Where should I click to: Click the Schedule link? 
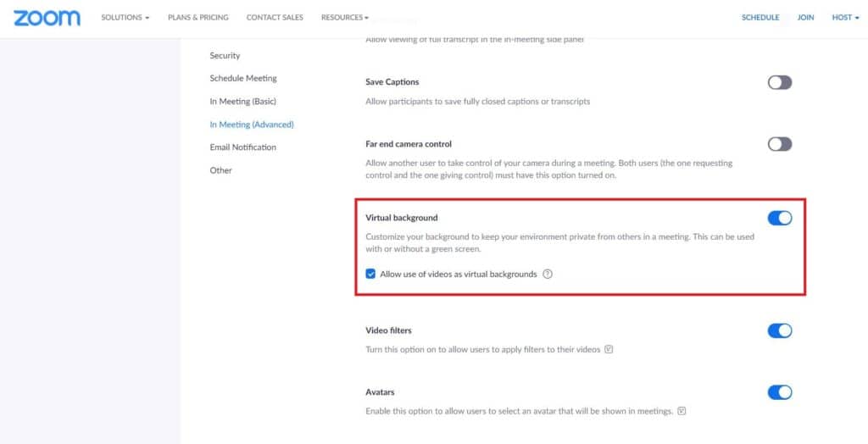pos(760,18)
